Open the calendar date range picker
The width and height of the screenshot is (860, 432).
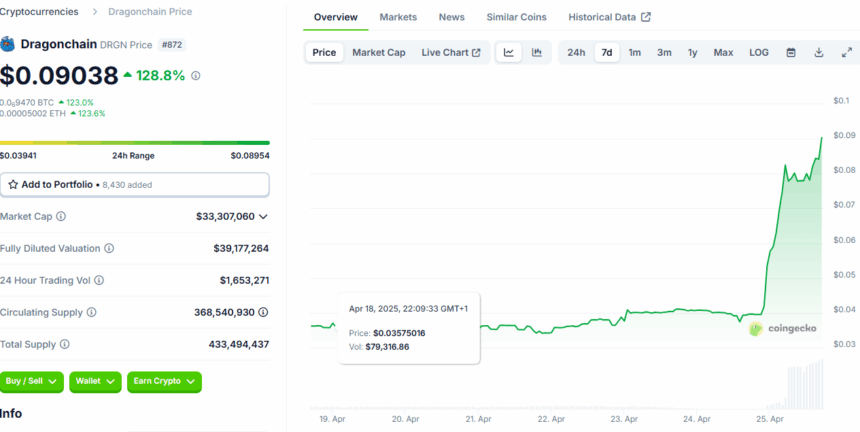click(x=791, y=52)
